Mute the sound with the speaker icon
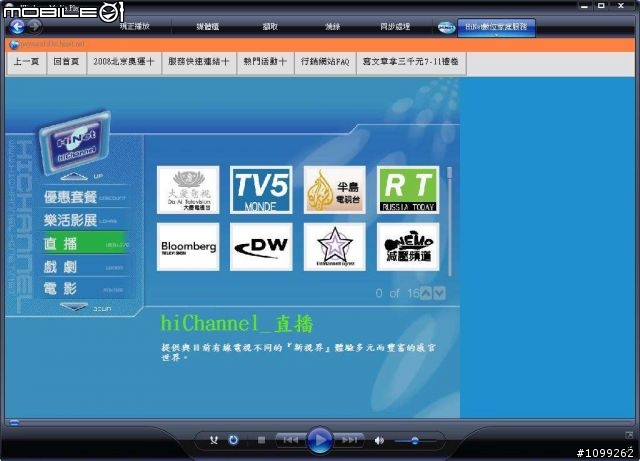Image resolution: width=640 pixels, height=461 pixels. click(379, 441)
